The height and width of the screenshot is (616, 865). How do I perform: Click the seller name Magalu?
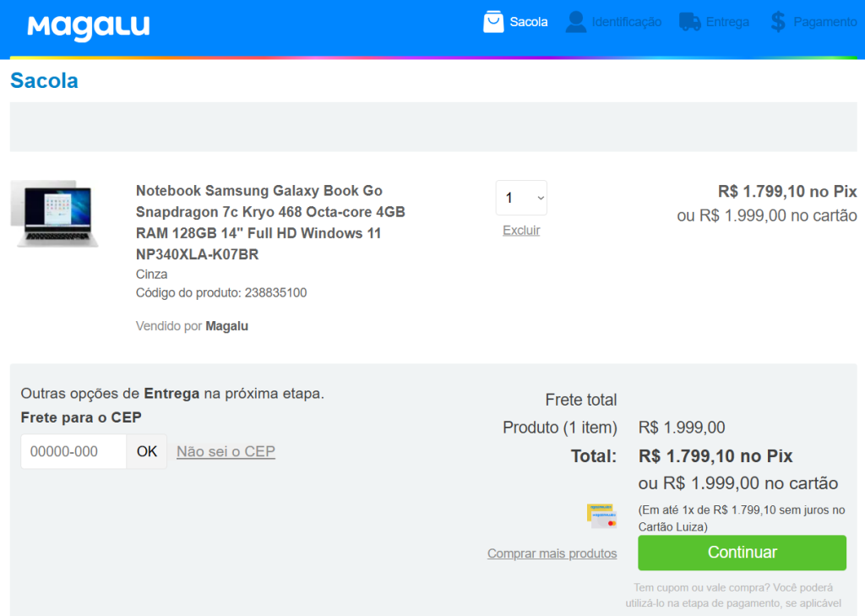tap(226, 325)
